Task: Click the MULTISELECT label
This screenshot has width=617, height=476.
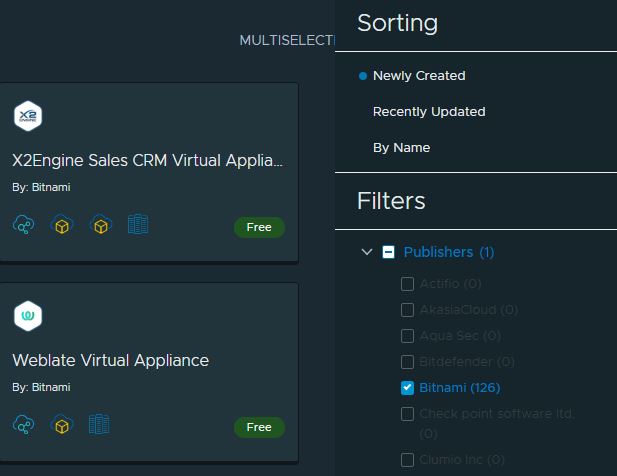Action: tap(286, 39)
